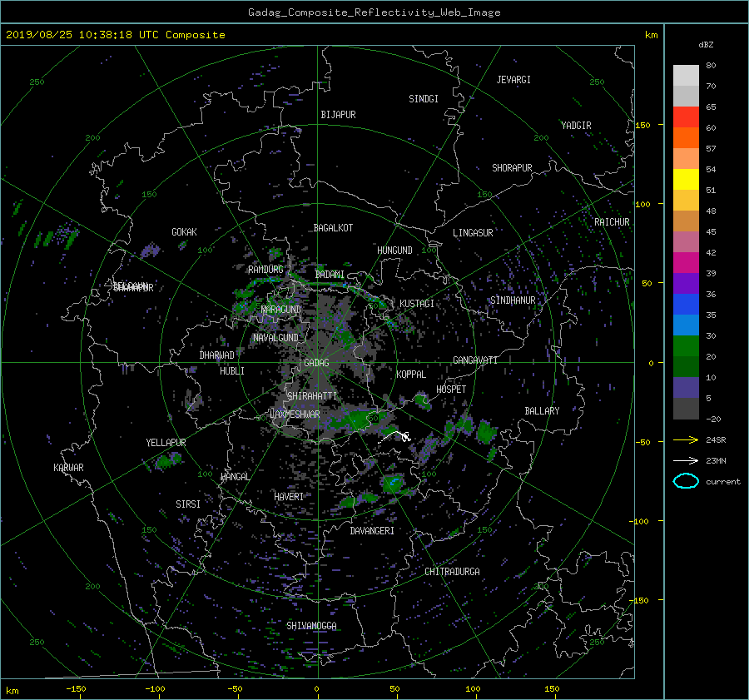Screen dimensions: 749x700
Task: Click the 150 tick on right km axis
Action: (642, 125)
